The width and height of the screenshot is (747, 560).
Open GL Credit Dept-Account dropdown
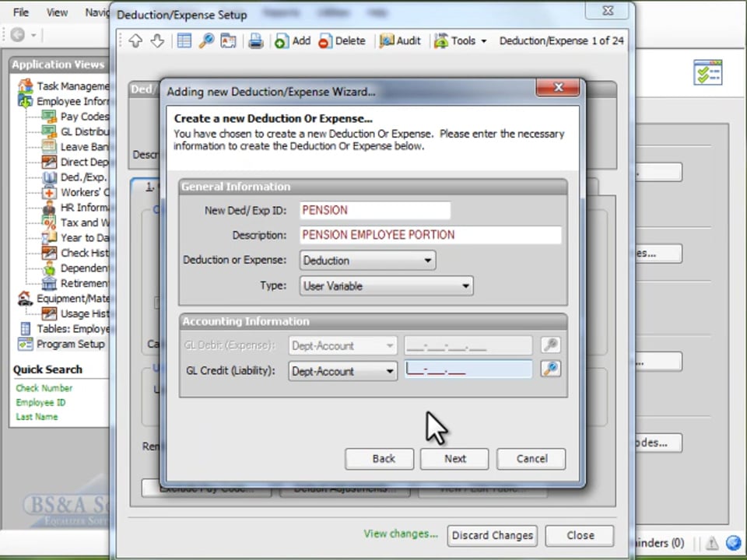pos(342,372)
